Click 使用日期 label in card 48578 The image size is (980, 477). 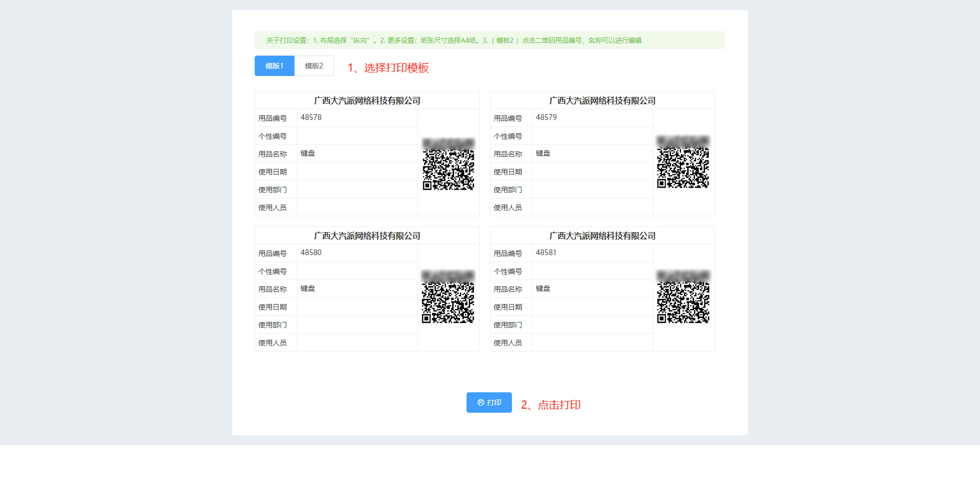(273, 172)
